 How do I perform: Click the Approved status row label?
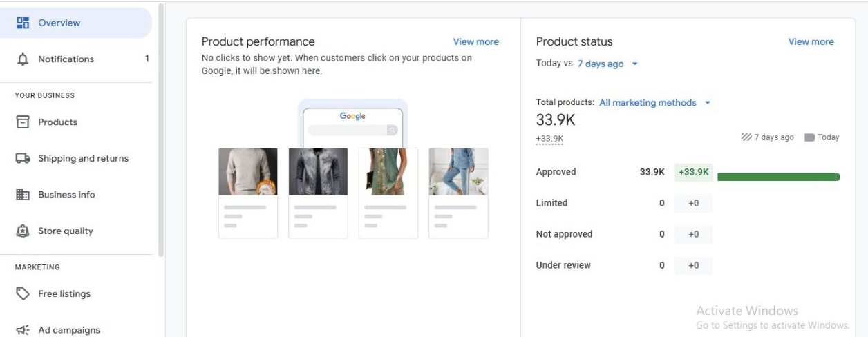pos(556,172)
